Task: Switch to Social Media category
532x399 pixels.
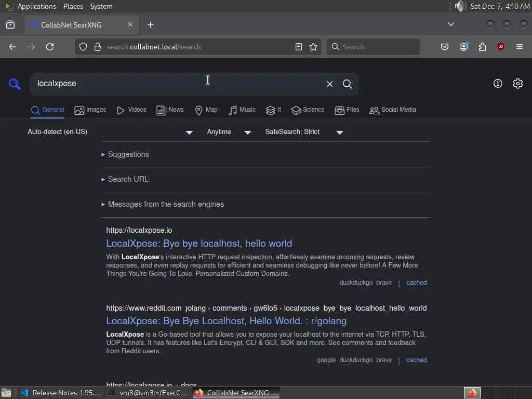Action: (393, 110)
